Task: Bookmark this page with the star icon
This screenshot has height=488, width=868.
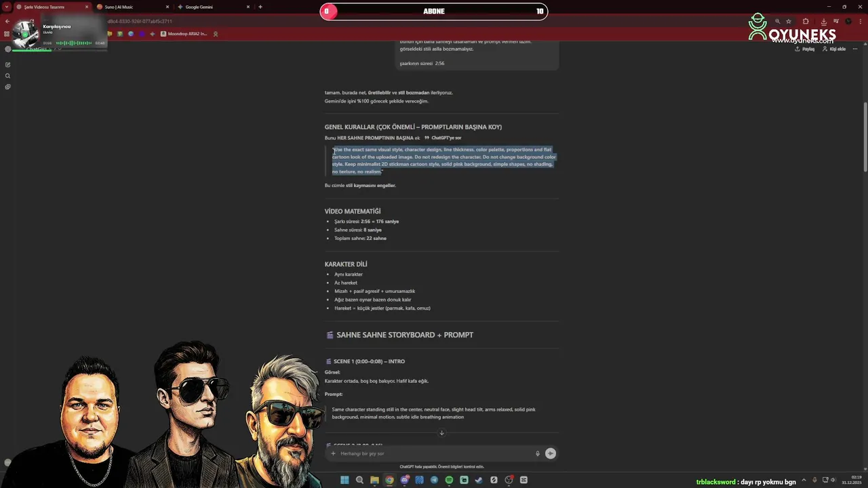Action: tap(789, 22)
